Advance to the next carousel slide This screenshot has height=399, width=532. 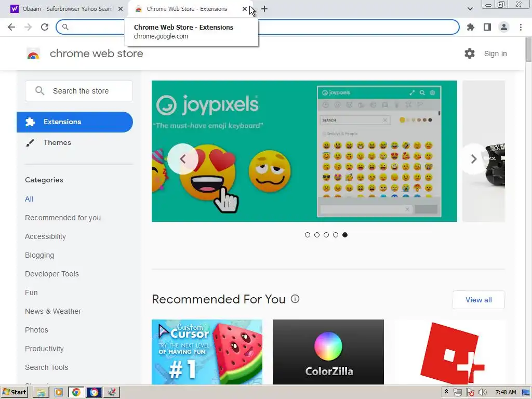(474, 159)
